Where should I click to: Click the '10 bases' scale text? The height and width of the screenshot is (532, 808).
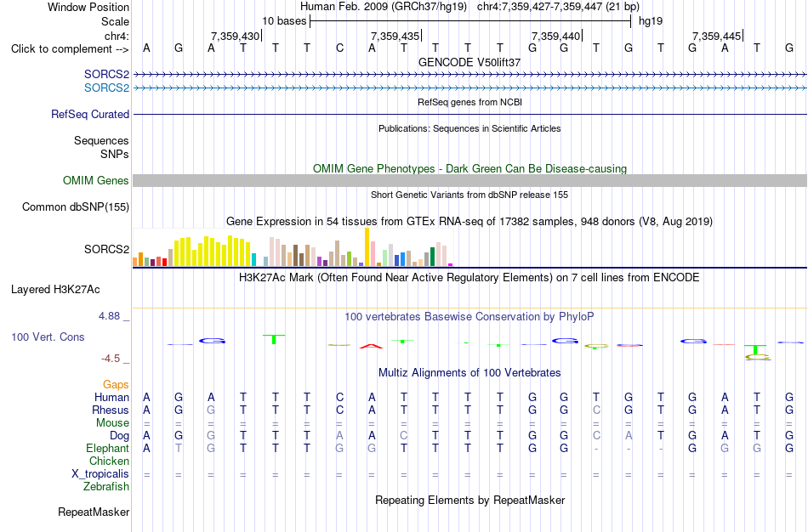pyautogui.click(x=284, y=21)
